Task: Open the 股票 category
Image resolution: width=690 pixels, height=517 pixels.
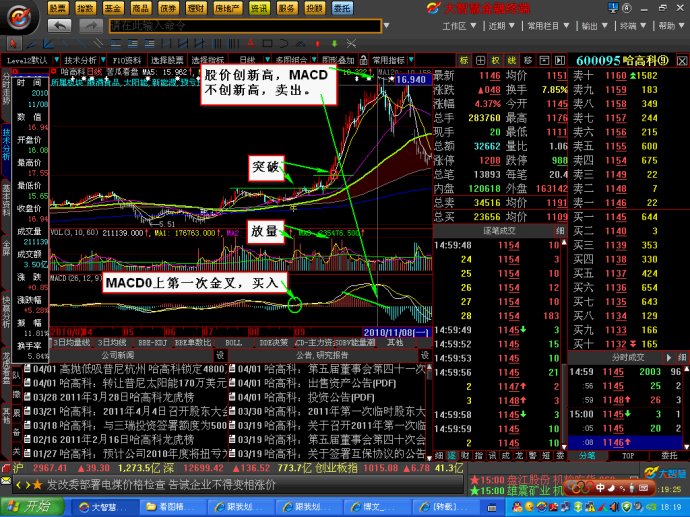Action: click(57, 8)
